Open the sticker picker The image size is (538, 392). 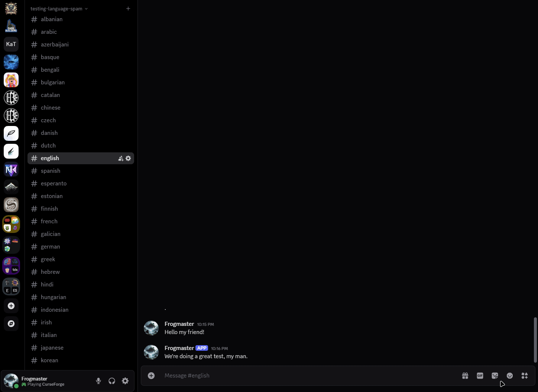pyautogui.click(x=495, y=376)
